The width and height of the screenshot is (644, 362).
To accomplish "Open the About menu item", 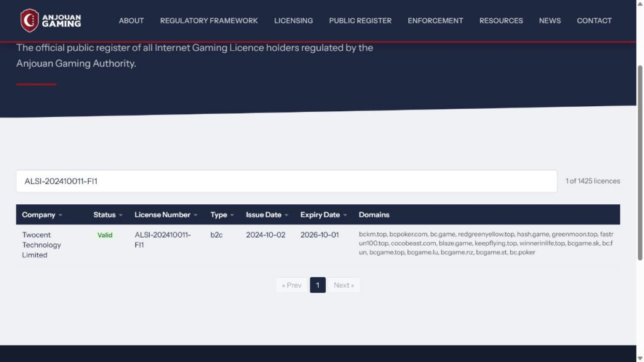I will (x=131, y=21).
